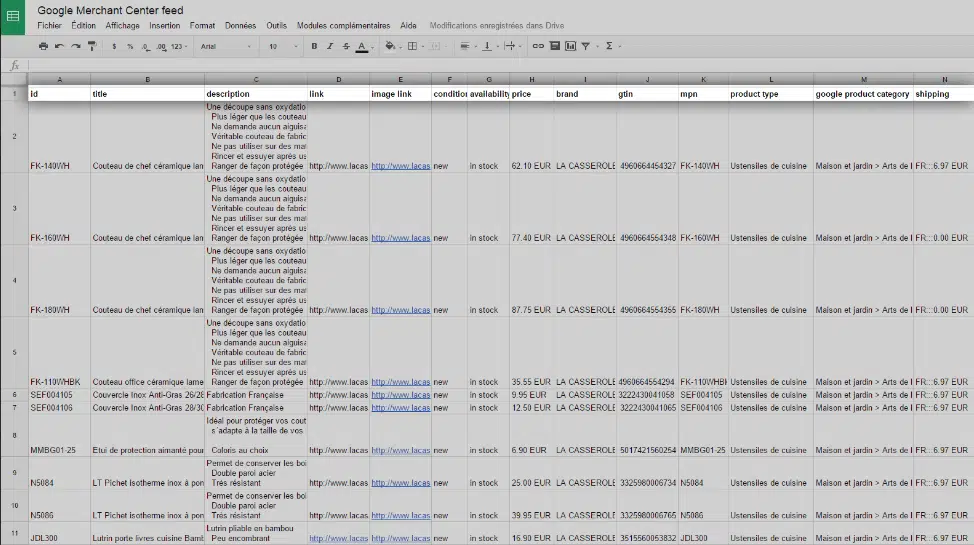Click the image link in row 2

tap(400, 166)
